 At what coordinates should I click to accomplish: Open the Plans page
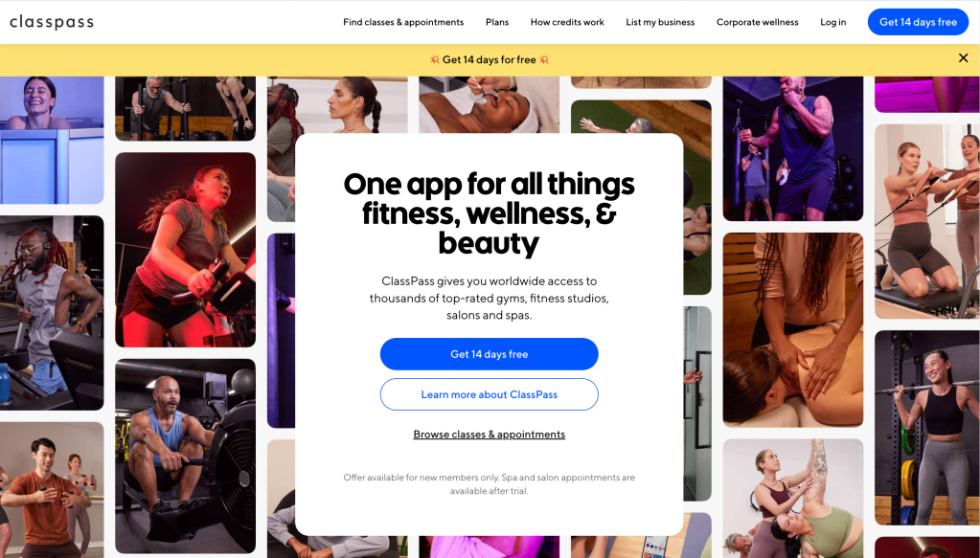pyautogui.click(x=497, y=22)
